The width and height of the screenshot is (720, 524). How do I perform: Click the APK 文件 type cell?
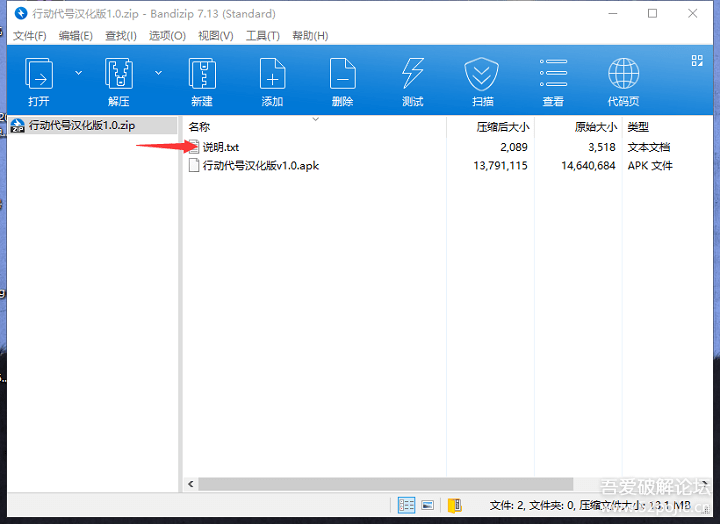tap(650, 166)
